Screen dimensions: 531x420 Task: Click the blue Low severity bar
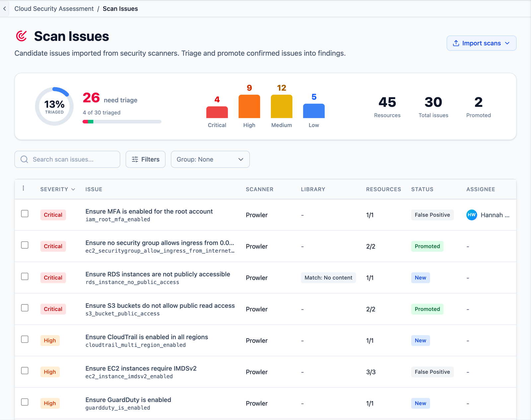pyautogui.click(x=314, y=111)
